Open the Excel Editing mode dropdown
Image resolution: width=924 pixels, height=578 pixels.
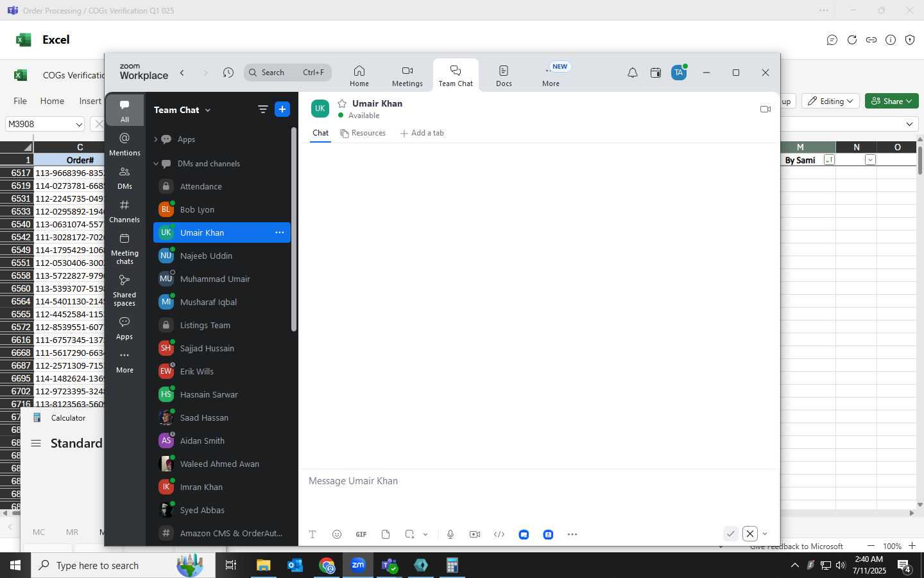click(x=830, y=101)
